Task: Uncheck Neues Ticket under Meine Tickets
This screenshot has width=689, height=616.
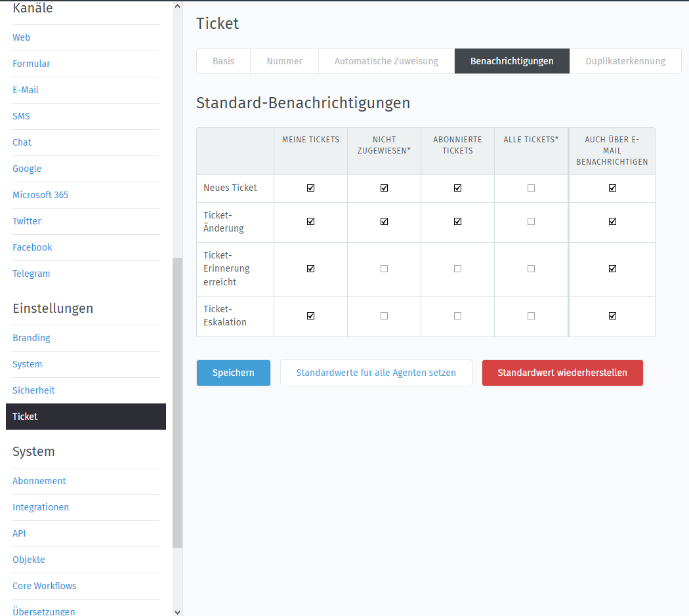Action: tap(310, 188)
